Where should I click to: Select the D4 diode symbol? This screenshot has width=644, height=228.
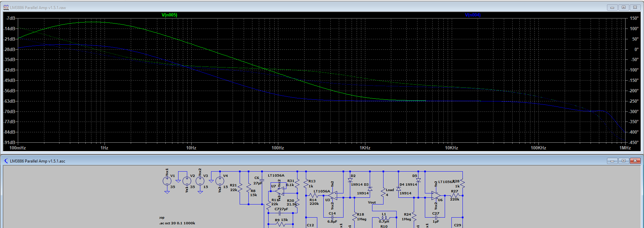[399, 189]
